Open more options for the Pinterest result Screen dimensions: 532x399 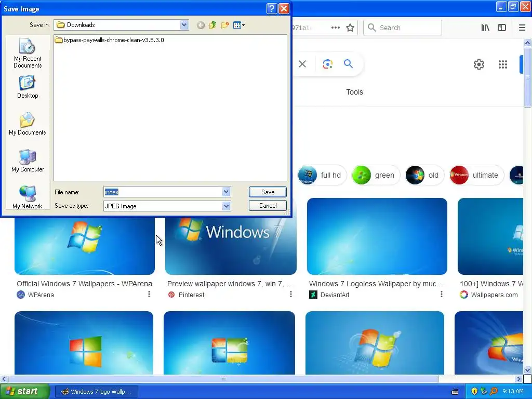tap(291, 294)
